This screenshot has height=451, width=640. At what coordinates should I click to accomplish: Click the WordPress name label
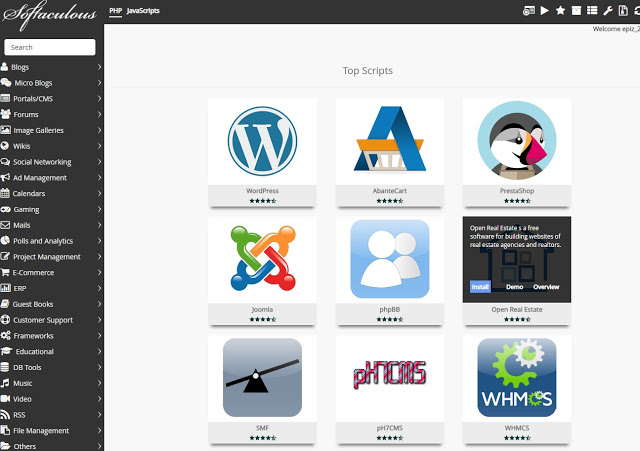pyautogui.click(x=262, y=191)
